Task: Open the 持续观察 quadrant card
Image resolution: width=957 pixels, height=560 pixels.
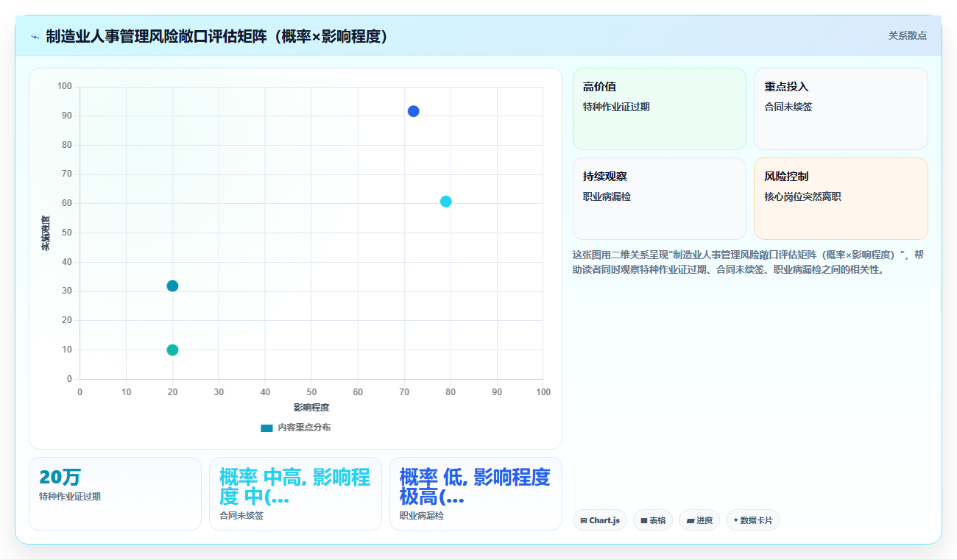Action: coord(660,199)
